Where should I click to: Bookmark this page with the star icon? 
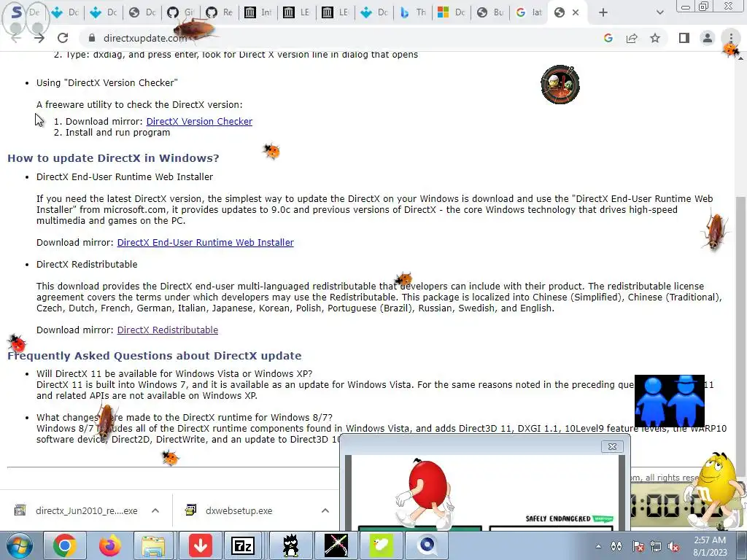(x=655, y=38)
